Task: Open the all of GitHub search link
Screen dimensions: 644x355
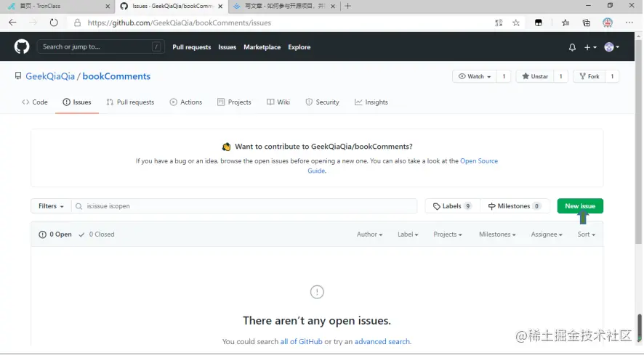Action: (x=301, y=341)
